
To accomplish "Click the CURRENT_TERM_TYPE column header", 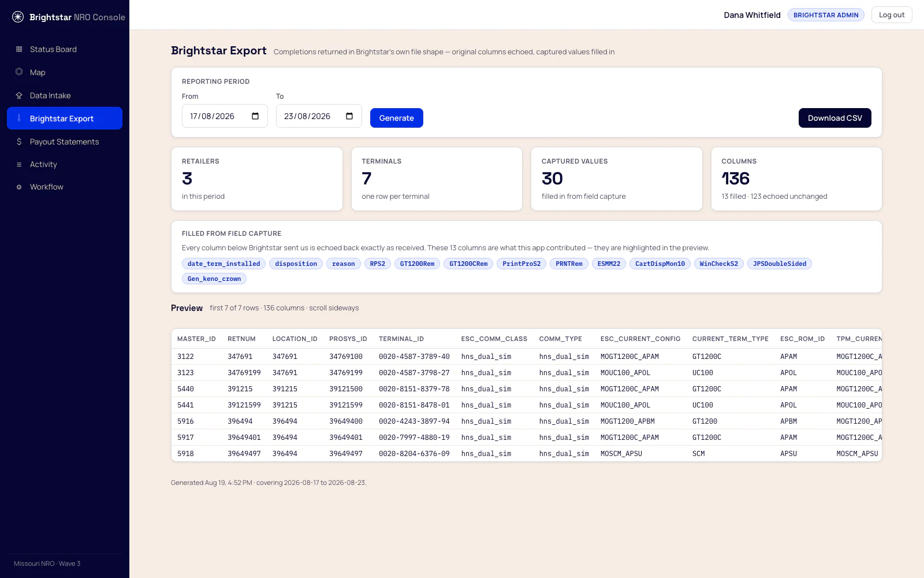I will coord(731,339).
